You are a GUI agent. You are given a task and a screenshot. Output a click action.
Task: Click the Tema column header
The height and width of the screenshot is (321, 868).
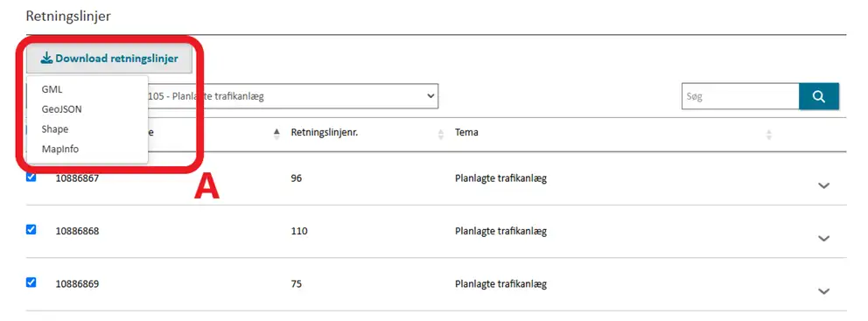[x=466, y=133]
